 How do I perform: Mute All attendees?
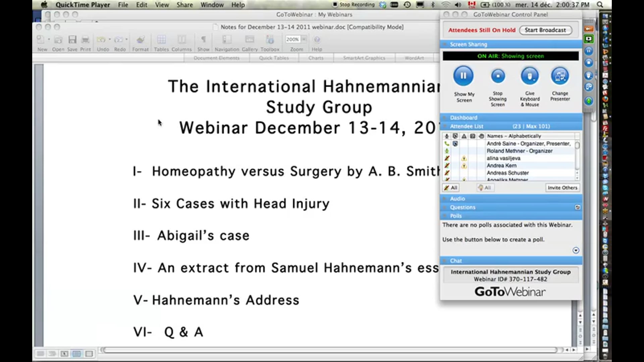point(450,188)
